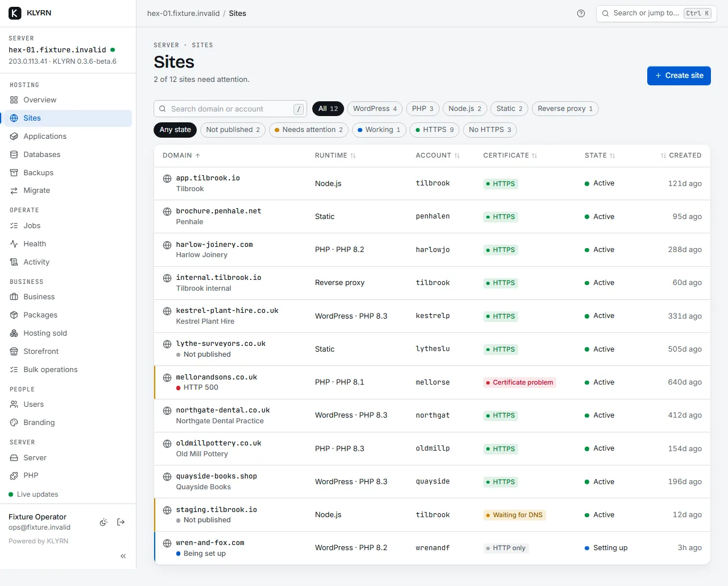Image resolution: width=728 pixels, height=586 pixels.
Task: Filter sites with HTTPS
Action: [435, 130]
